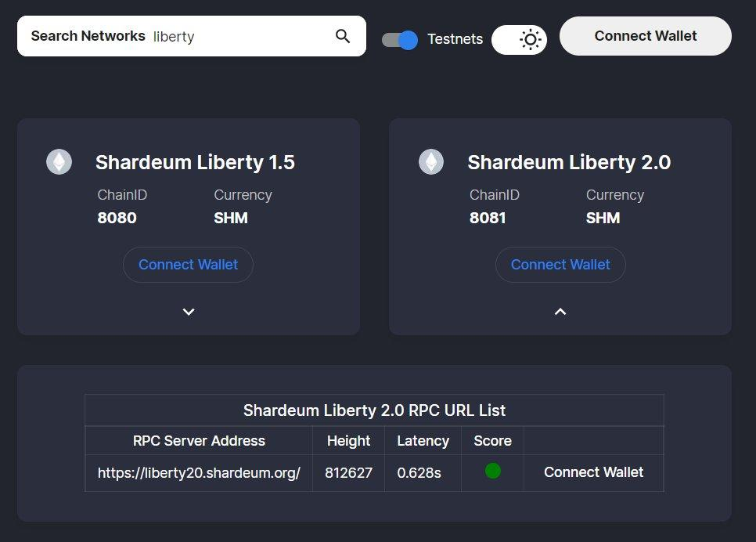Expand the Shardeum Liberty 1.5 card
Viewport: 756px width, 542px height.
189,312
